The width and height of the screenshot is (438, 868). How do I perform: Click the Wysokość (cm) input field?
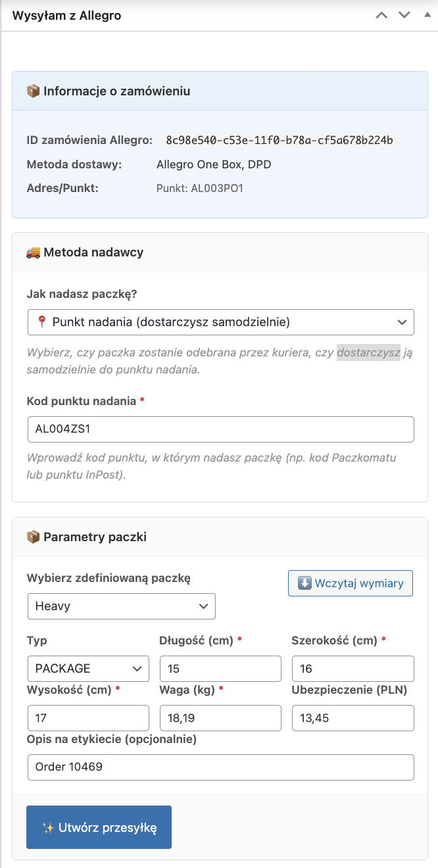click(x=88, y=718)
